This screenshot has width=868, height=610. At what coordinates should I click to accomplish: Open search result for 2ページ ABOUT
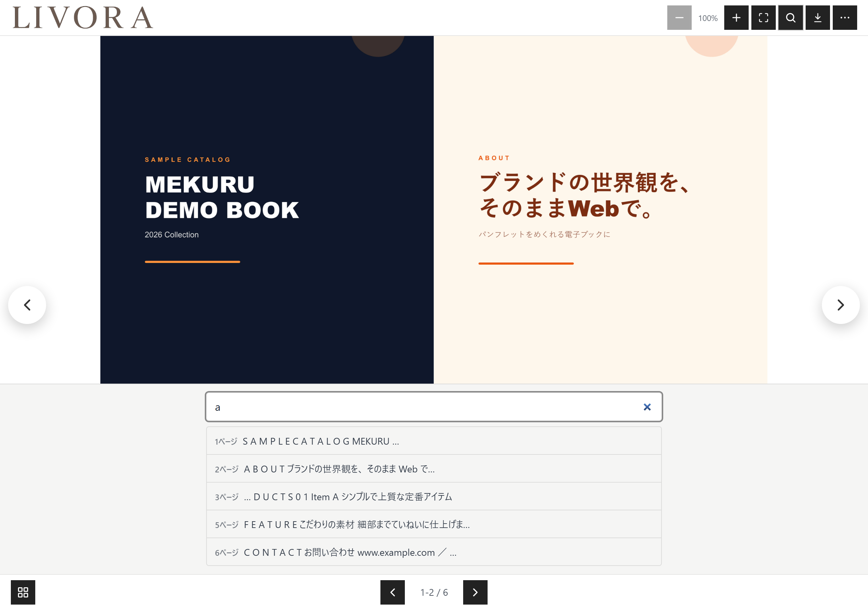[x=434, y=469]
